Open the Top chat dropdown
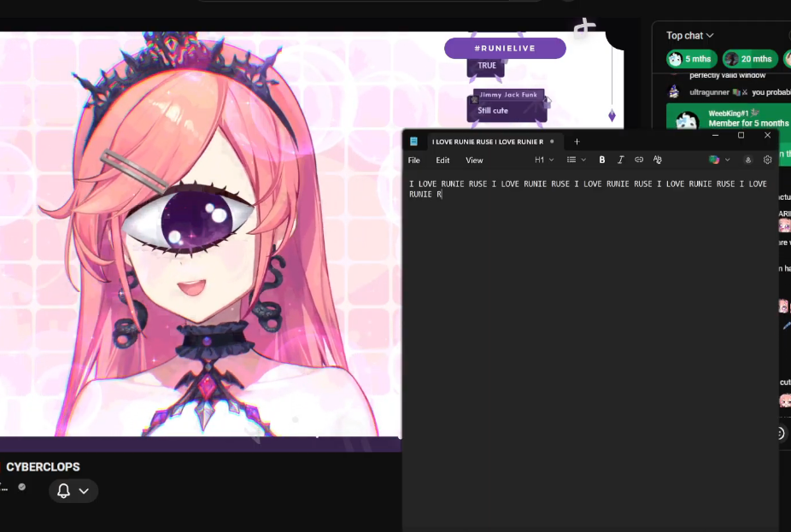791x532 pixels. (689, 35)
